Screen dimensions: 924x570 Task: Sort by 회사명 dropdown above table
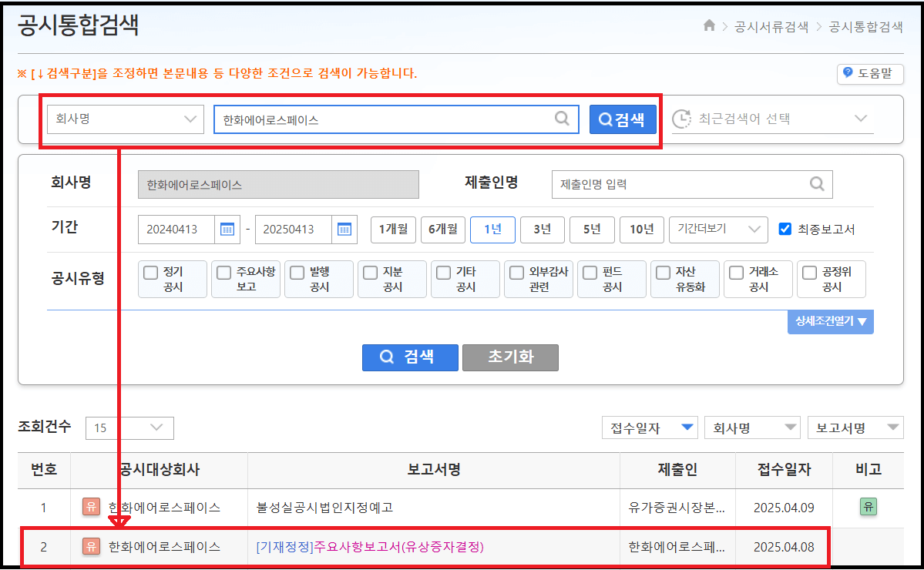click(x=752, y=427)
